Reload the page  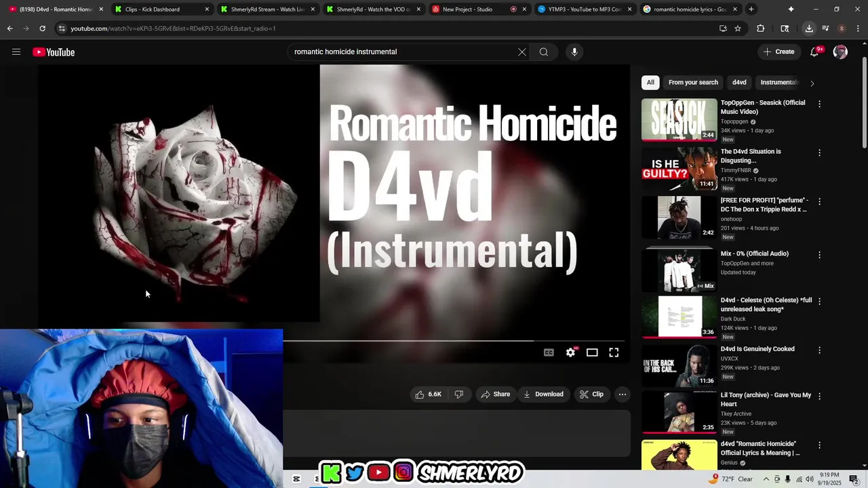43,28
